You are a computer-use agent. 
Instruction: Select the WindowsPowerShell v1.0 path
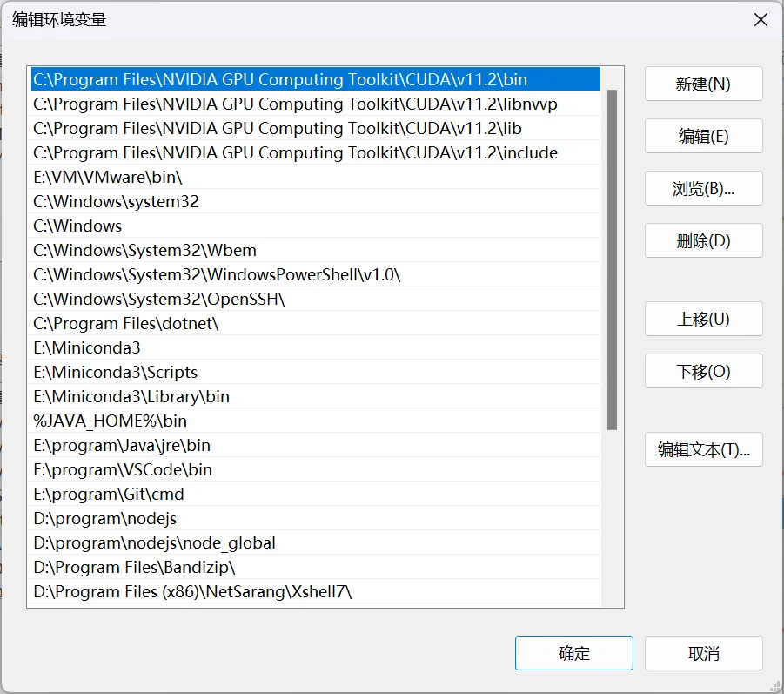pyautogui.click(x=217, y=275)
